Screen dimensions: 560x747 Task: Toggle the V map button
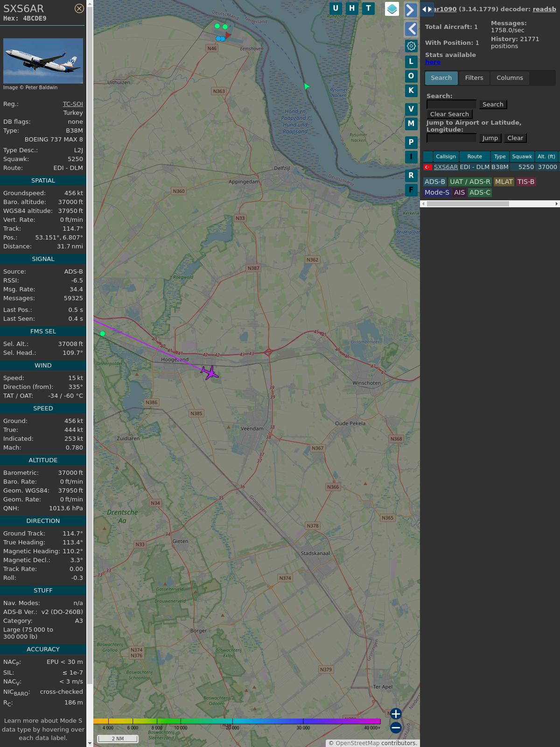pyautogui.click(x=411, y=109)
